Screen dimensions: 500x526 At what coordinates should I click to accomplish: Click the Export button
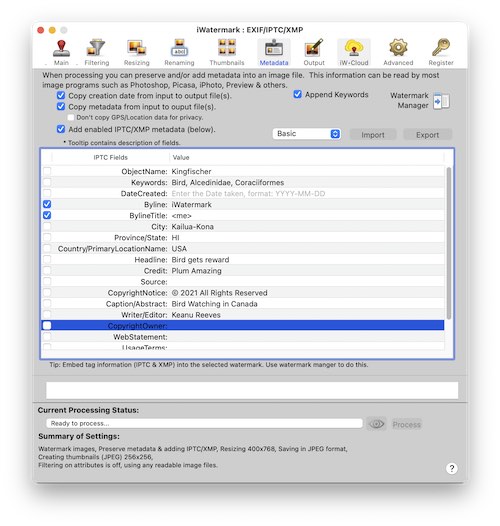pyautogui.click(x=427, y=135)
